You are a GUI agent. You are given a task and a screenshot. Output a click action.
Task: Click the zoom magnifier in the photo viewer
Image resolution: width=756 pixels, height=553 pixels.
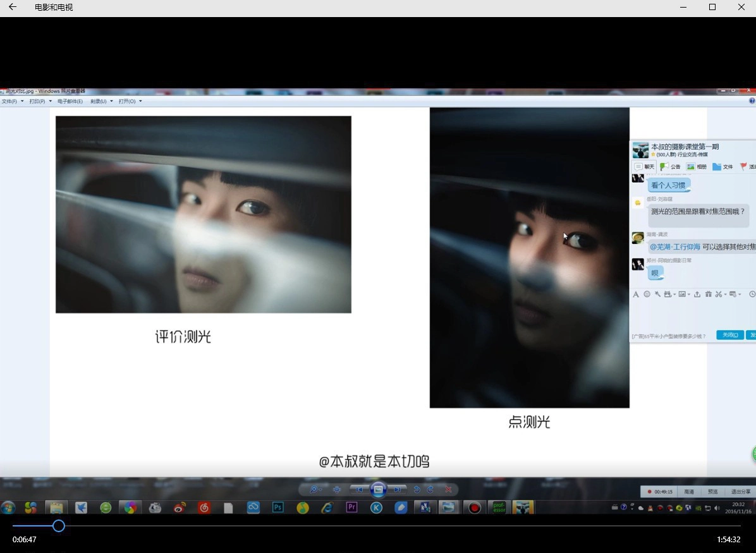click(314, 489)
